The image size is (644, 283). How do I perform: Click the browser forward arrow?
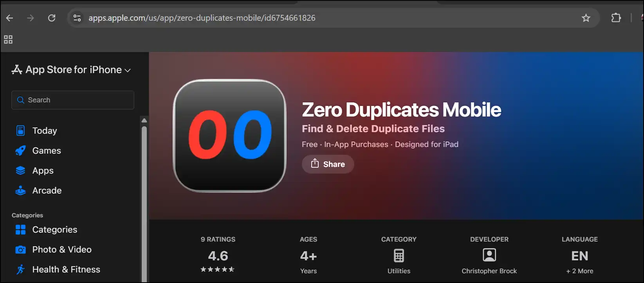click(x=31, y=18)
